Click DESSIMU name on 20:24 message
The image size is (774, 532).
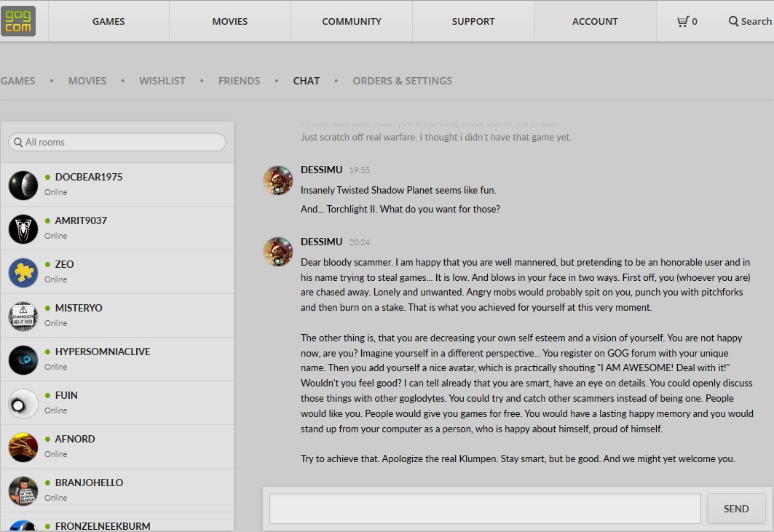click(x=321, y=242)
